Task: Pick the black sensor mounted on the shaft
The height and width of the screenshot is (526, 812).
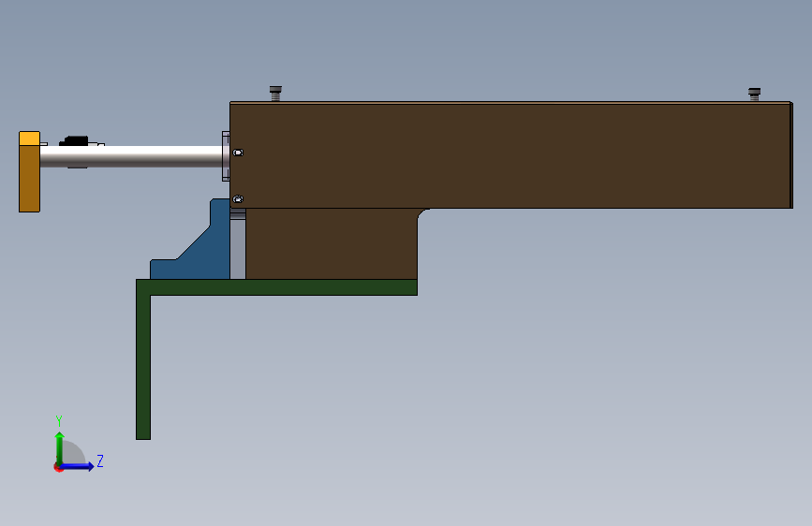Action: [76, 140]
